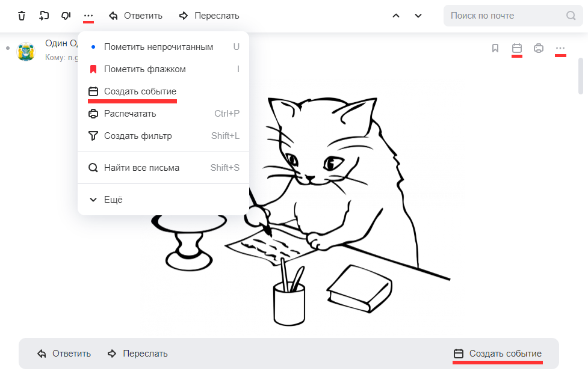Select 'Пометить непрочитанным' in the menu
Viewport: 588px width, 374px height.
point(158,47)
